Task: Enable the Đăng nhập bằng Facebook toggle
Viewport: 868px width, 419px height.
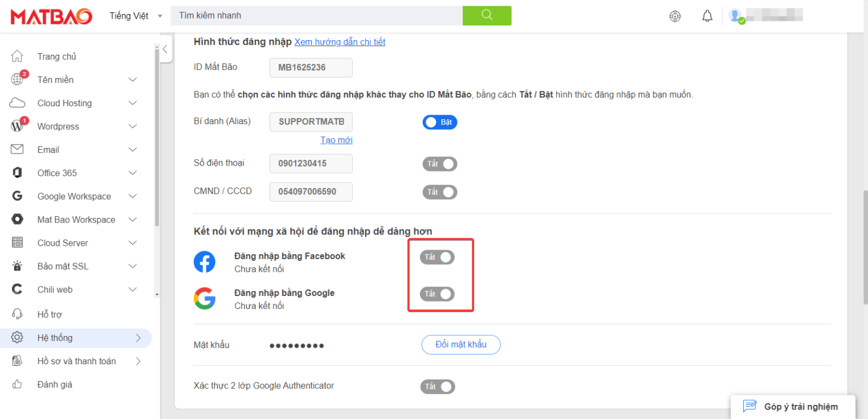Action: coord(437,257)
